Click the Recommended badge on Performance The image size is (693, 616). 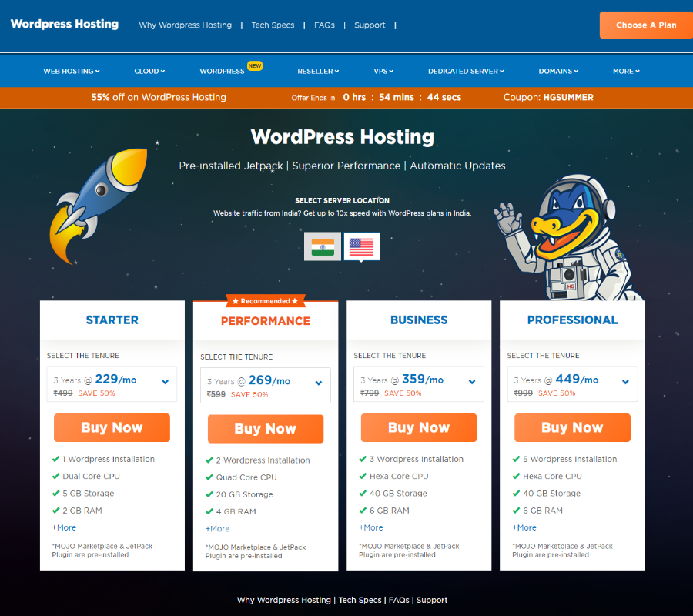(x=265, y=301)
